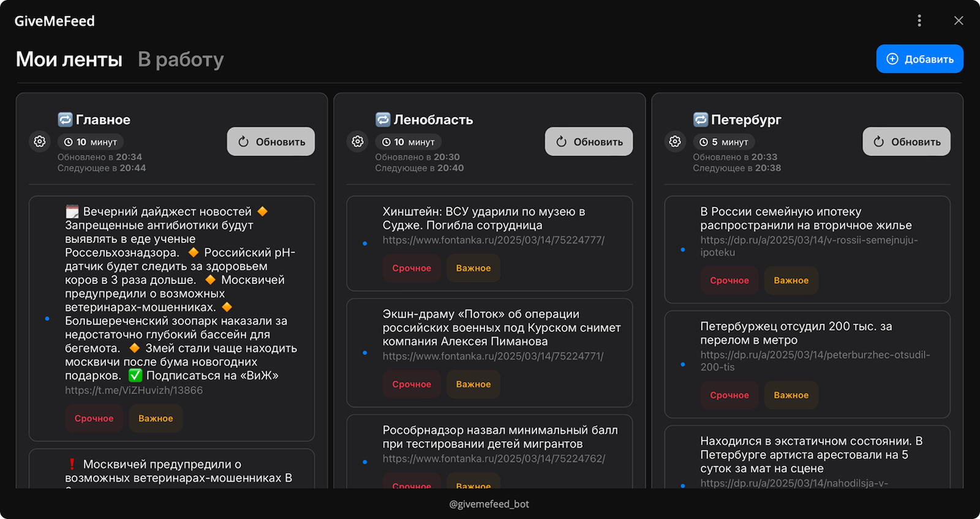Screen dimensions: 980x519
Task: Click blue dot beside семейную ипотеку item
Action: tap(683, 250)
